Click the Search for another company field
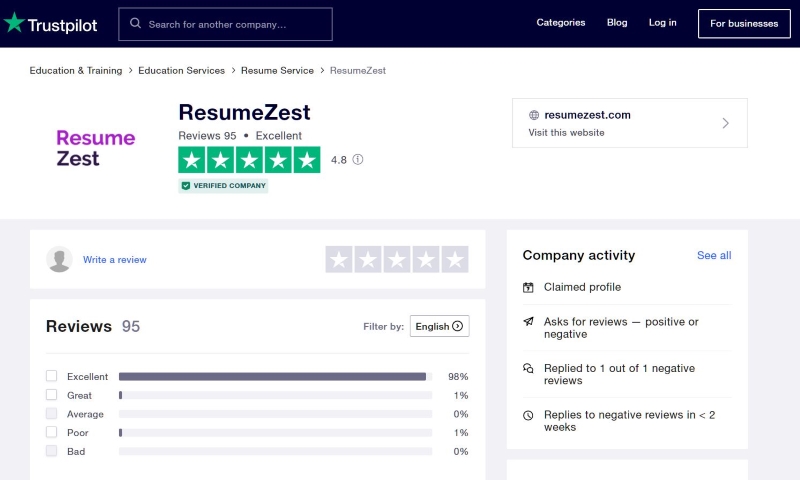The image size is (800, 480). (x=226, y=24)
